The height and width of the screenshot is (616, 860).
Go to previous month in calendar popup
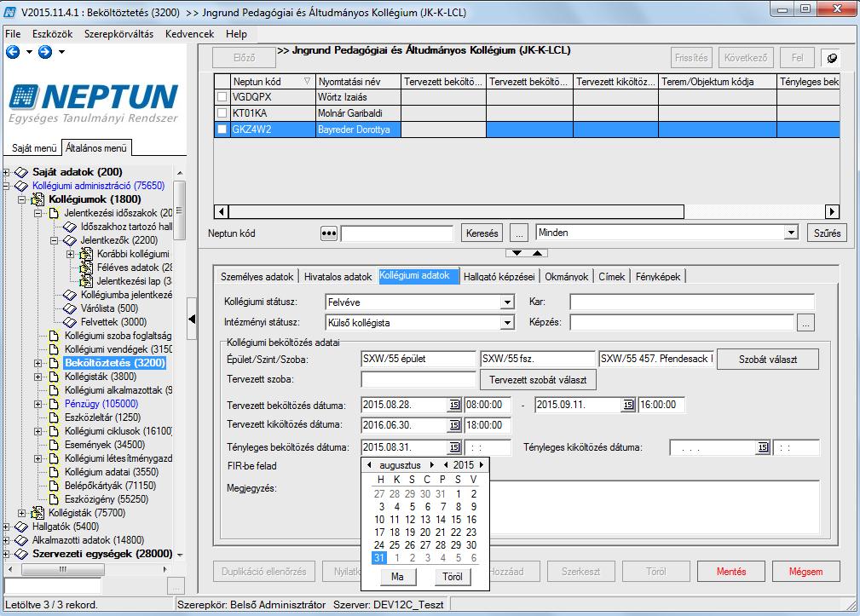[x=369, y=464]
